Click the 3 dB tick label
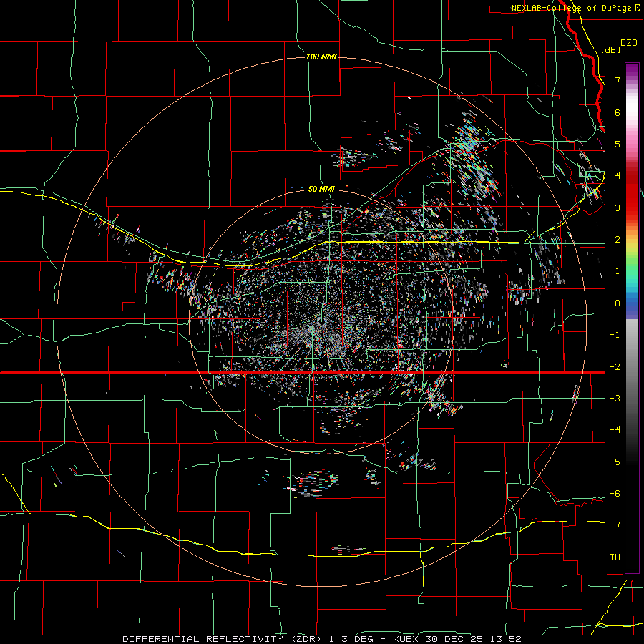 click(618, 208)
